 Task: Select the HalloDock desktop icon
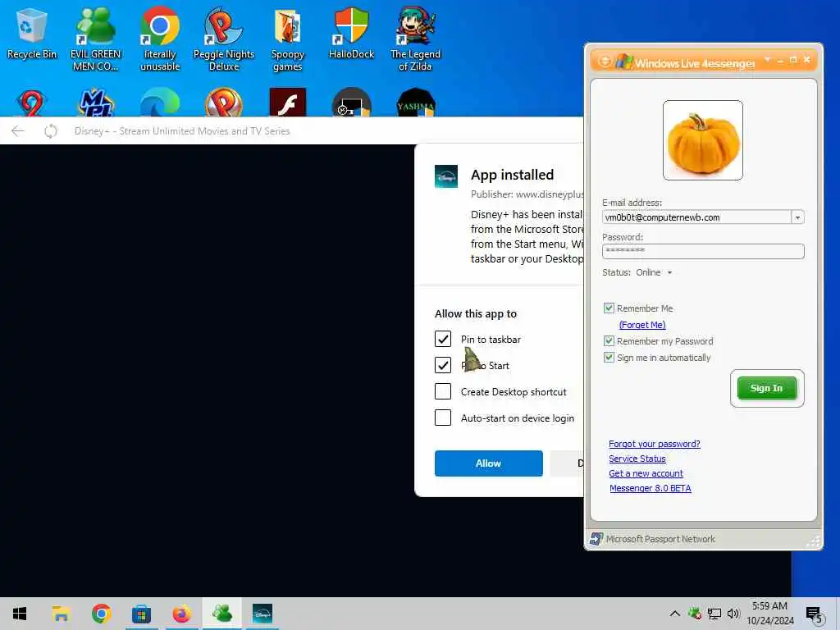click(x=351, y=33)
